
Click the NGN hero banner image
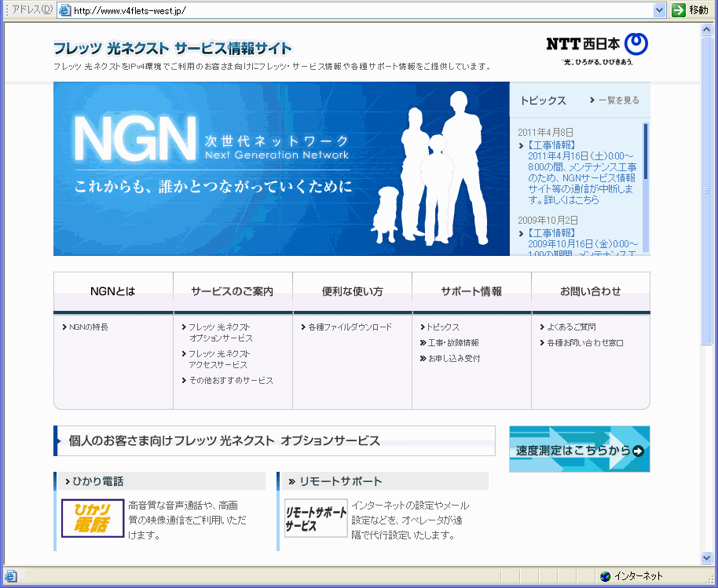coord(281,169)
